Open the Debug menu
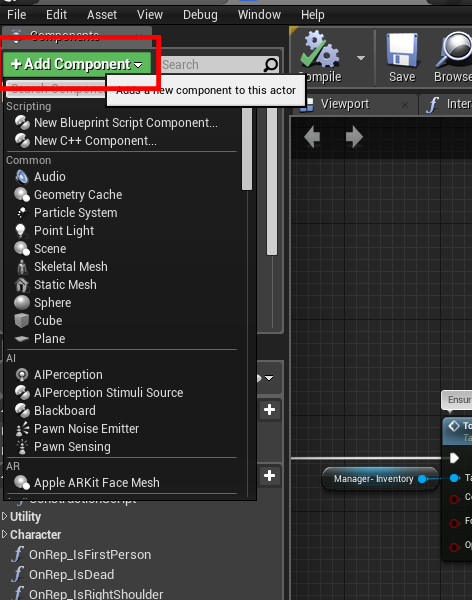 200,15
